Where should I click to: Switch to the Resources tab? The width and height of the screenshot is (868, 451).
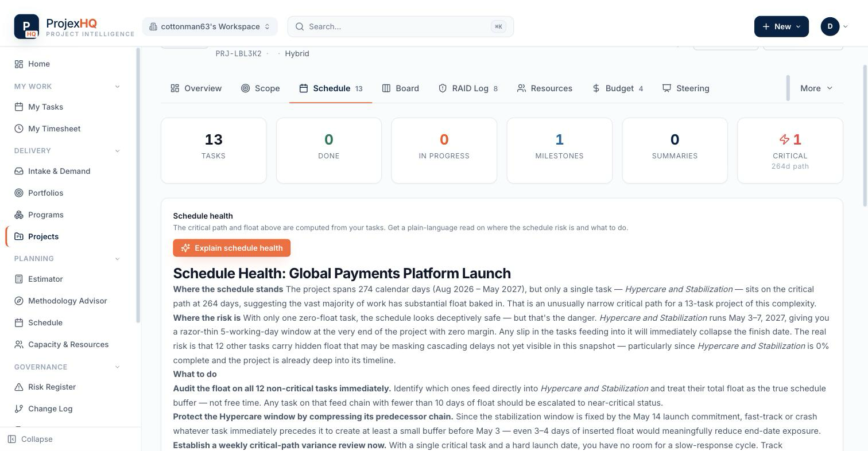coord(545,88)
